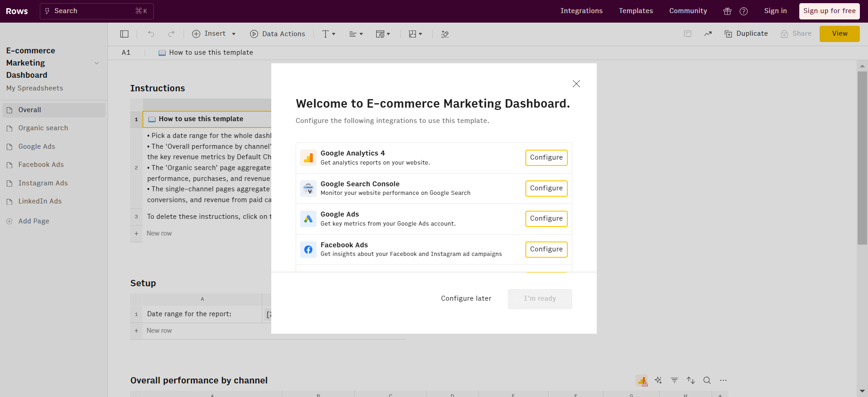Click scrollbar down arrow
This screenshot has height=397, width=868.
tap(863, 391)
